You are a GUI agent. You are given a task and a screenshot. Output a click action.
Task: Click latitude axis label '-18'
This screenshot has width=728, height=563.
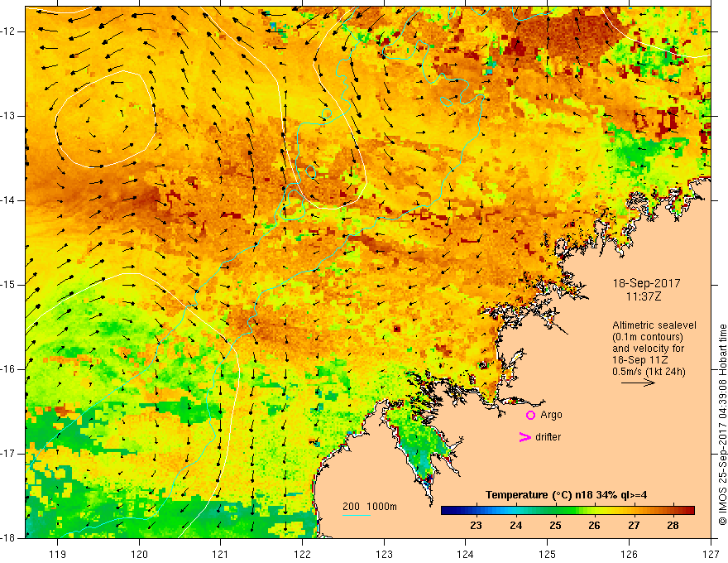pyautogui.click(x=8, y=538)
